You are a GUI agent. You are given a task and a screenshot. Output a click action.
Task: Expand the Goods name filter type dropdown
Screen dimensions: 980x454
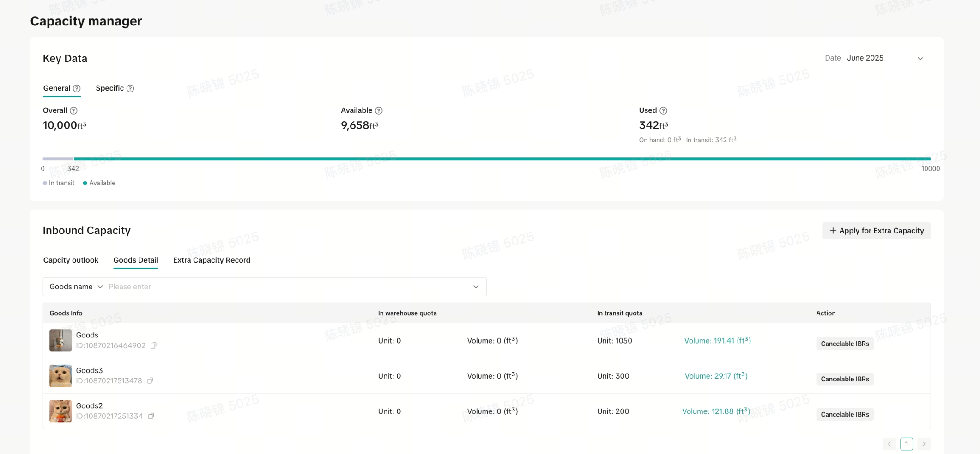click(76, 287)
